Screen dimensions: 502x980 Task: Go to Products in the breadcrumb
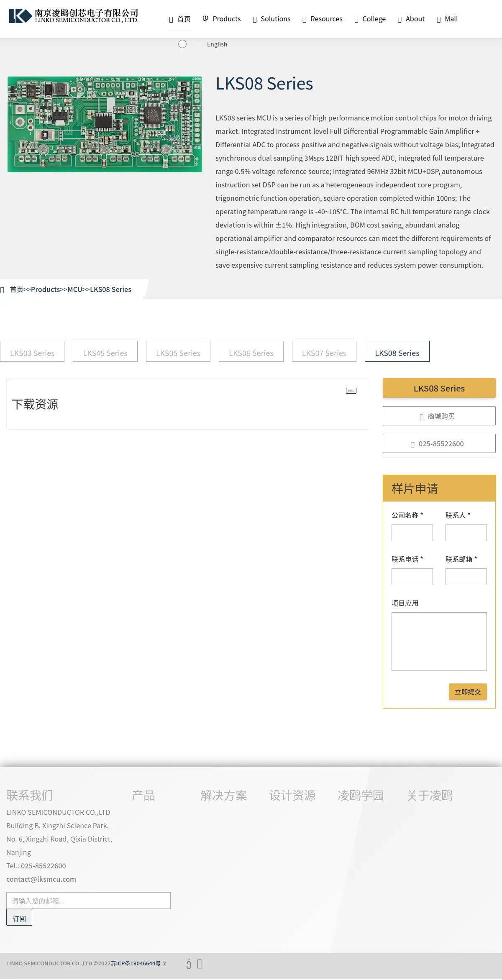[x=46, y=289]
